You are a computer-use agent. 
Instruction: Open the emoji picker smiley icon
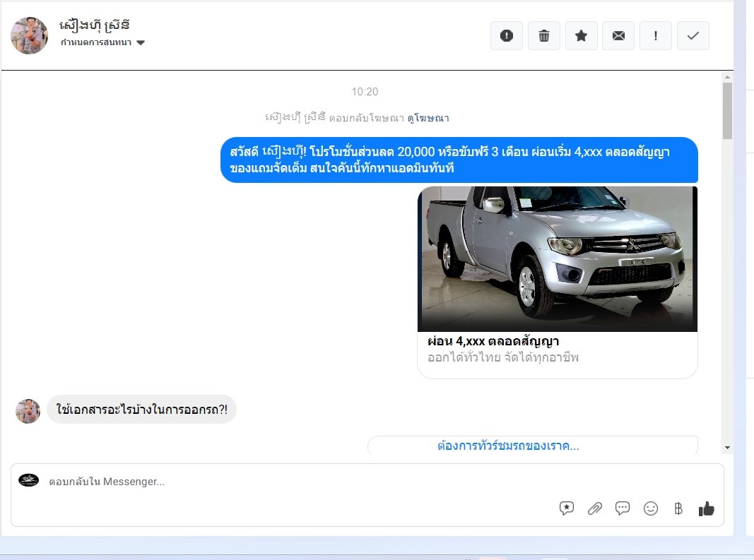651,508
